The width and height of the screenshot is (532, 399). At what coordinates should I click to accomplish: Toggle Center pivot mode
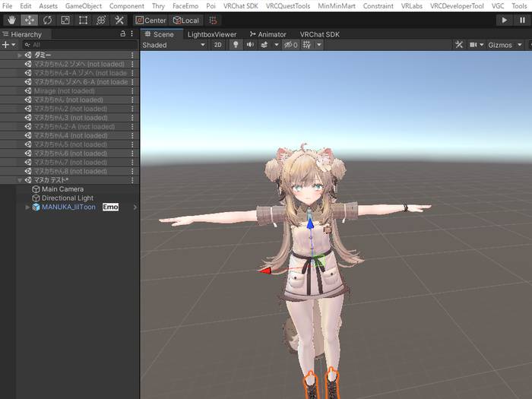click(x=150, y=21)
